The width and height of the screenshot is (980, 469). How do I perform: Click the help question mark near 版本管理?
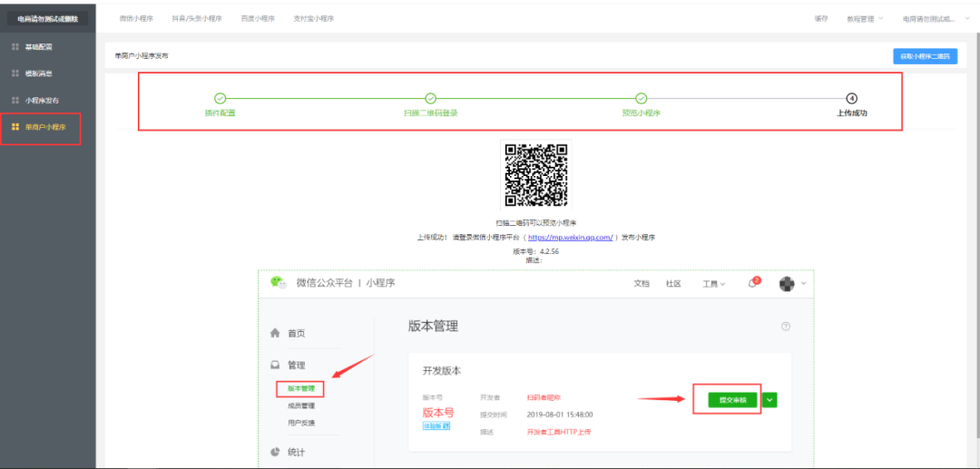(786, 326)
